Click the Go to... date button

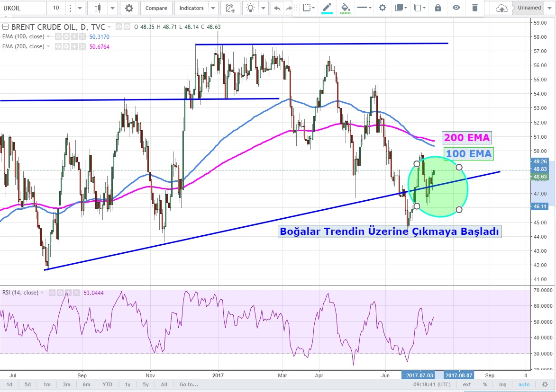pos(188,384)
